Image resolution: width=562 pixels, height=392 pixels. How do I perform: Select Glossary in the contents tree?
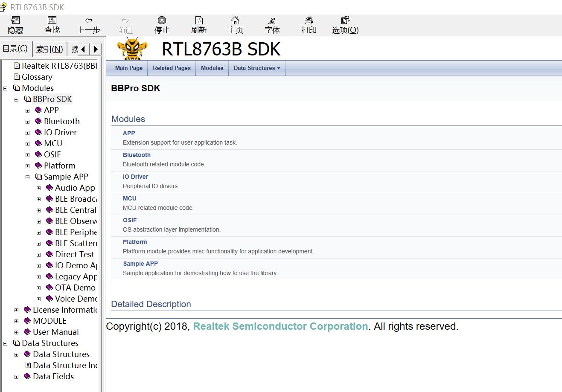tap(37, 77)
